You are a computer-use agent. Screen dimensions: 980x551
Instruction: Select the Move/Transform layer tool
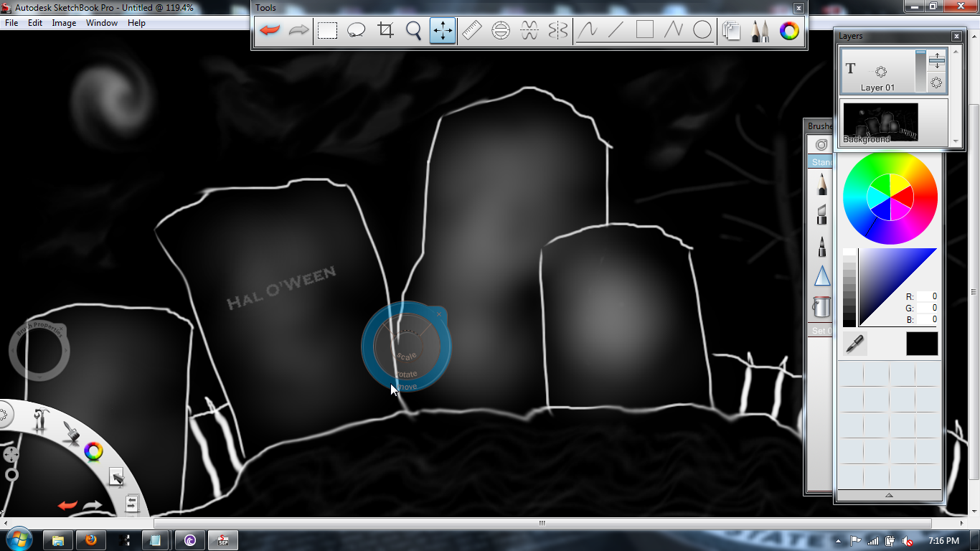[443, 31]
